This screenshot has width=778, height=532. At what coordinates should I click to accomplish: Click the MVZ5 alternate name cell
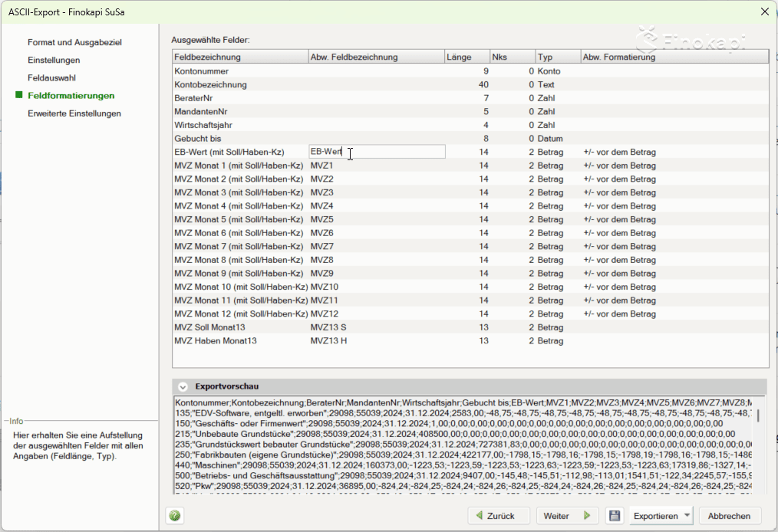tap(377, 220)
